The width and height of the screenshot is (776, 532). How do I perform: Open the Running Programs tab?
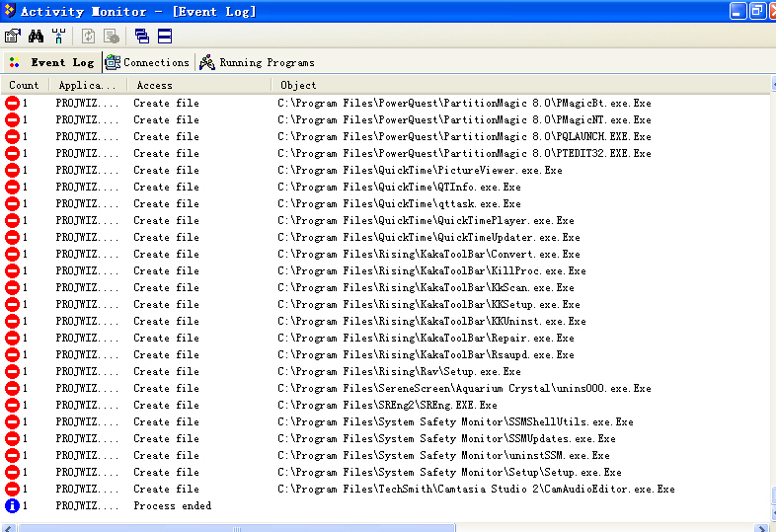(x=258, y=62)
